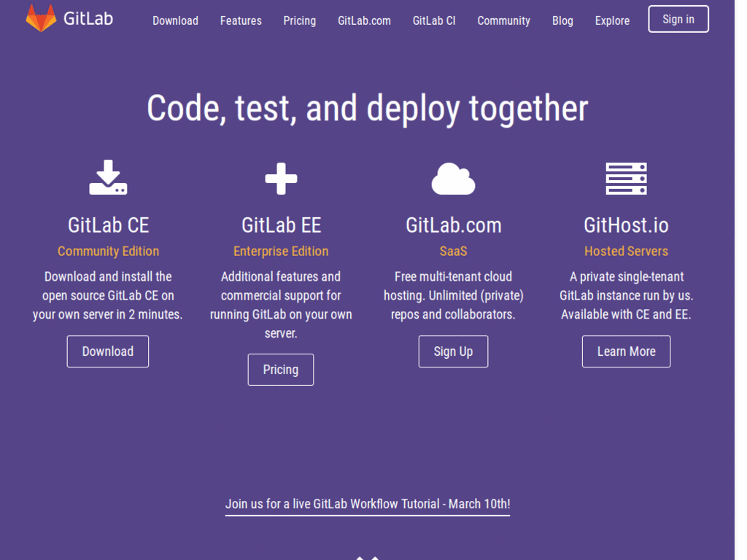747x560 pixels.
Task: Open GitLab.com in the top navigation
Action: pyautogui.click(x=365, y=20)
